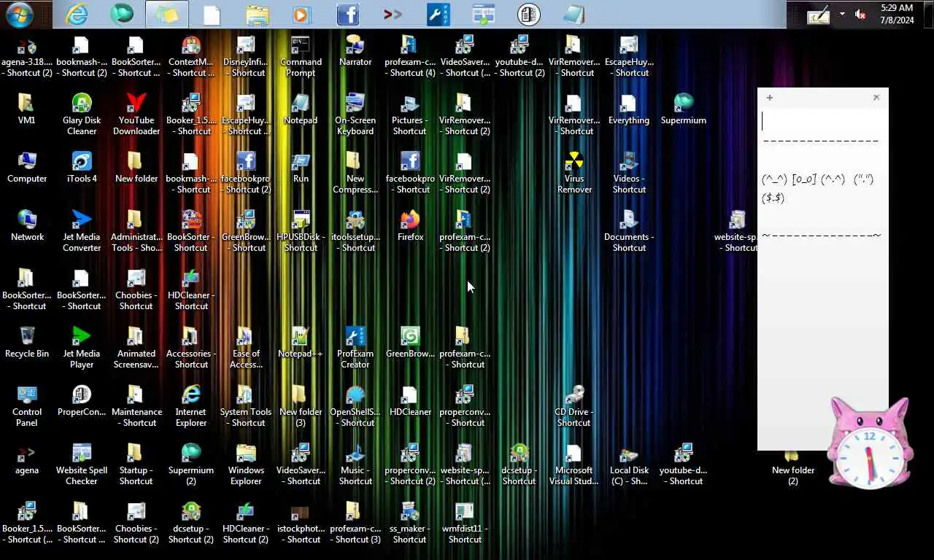The height and width of the screenshot is (560, 934).
Task: Click the red-gray agena arrows taskbar icon
Action: [393, 15]
